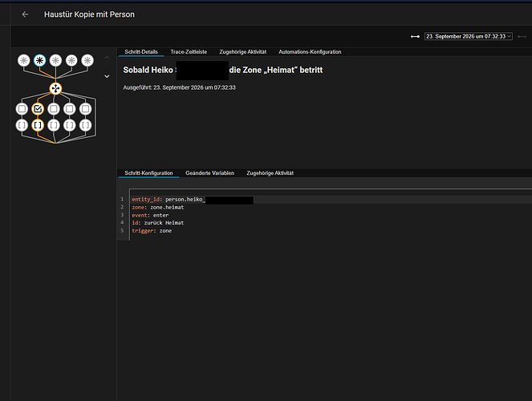Viewport: 532px width, 401px height.
Task: Step to next node with down chevron
Action: [x=107, y=76]
